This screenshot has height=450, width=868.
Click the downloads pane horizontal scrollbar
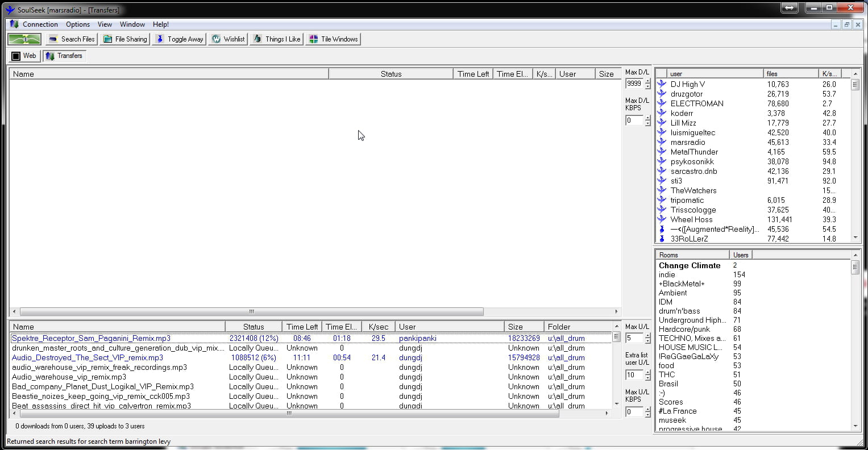252,311
